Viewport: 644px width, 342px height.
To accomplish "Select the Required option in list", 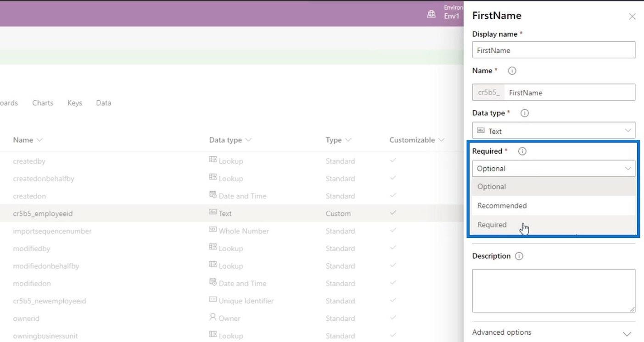I will (x=492, y=225).
